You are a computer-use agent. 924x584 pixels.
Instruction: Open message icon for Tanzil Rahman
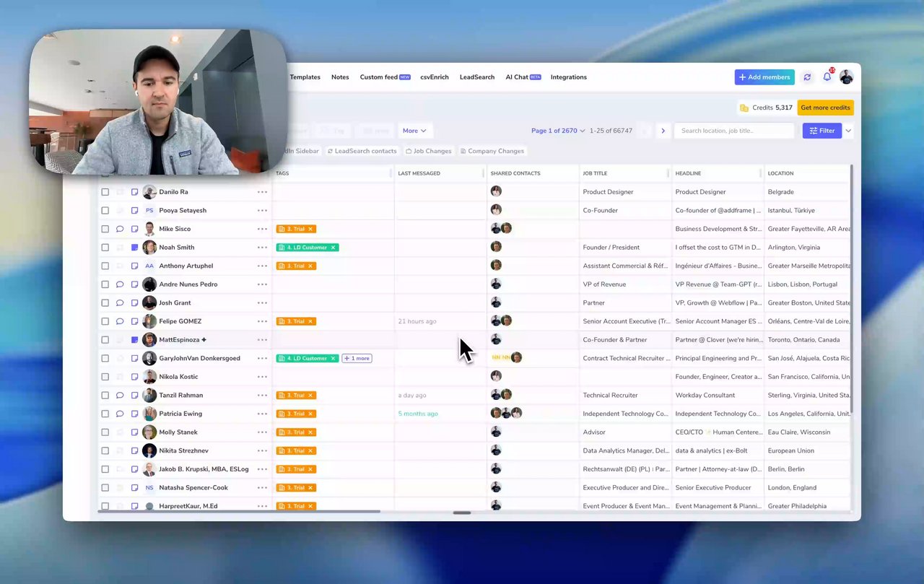click(120, 396)
